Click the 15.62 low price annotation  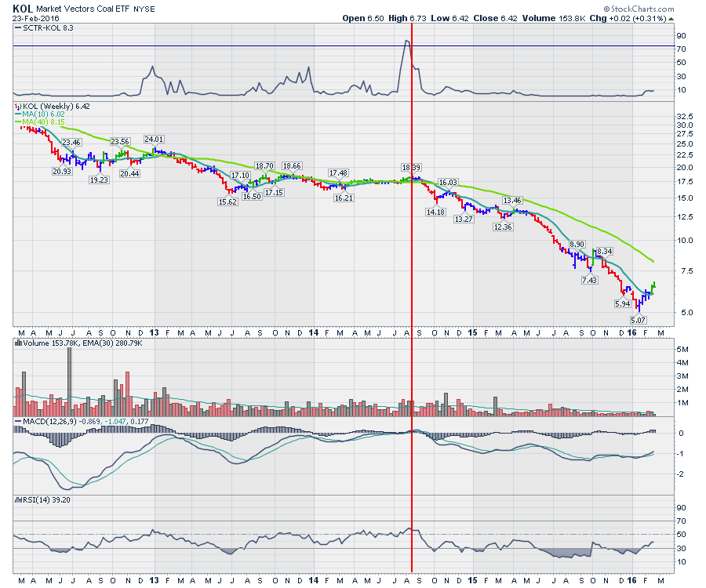(227, 202)
